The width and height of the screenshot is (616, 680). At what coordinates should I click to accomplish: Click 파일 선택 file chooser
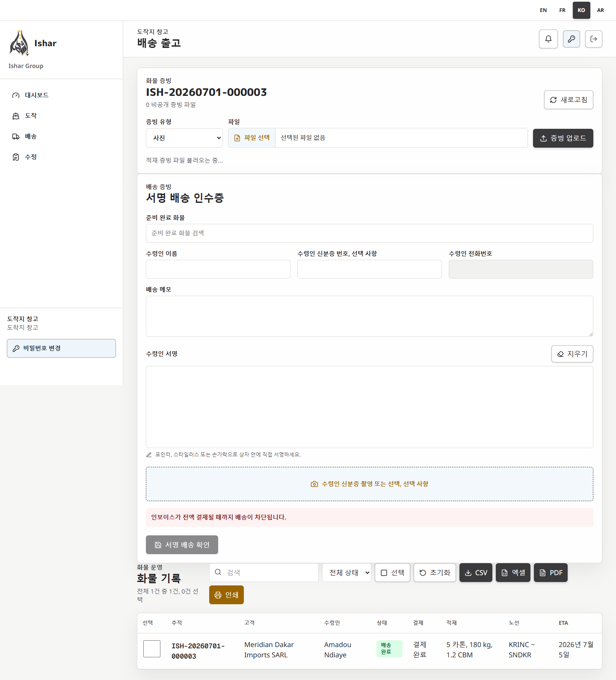tap(252, 138)
